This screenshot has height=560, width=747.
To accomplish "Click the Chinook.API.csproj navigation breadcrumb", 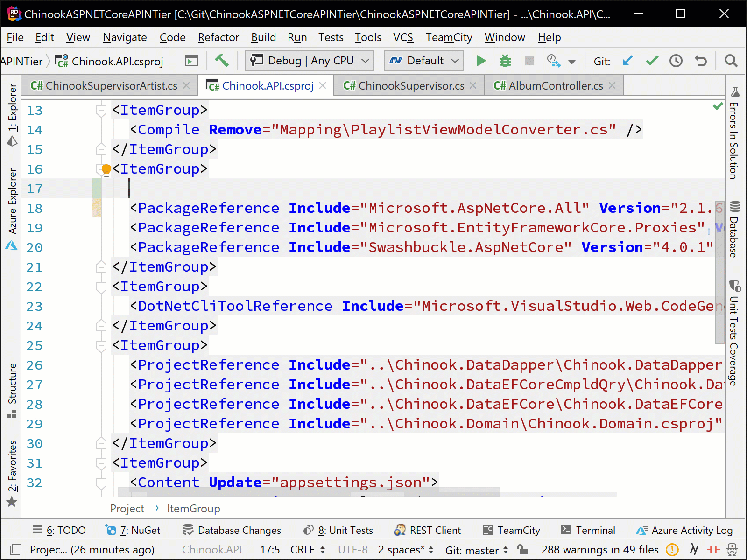I will coord(109,61).
